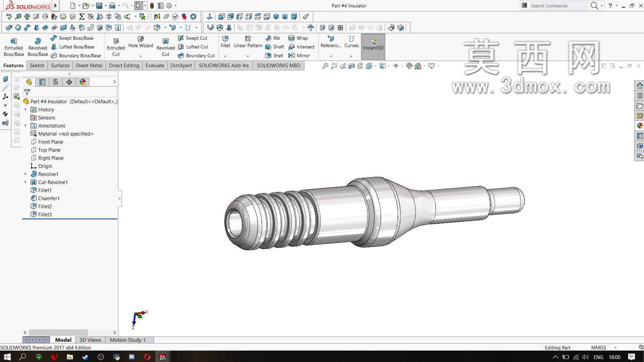Expand the Revolve1 feature
Viewport: 644px width, 362px height.
(x=26, y=174)
